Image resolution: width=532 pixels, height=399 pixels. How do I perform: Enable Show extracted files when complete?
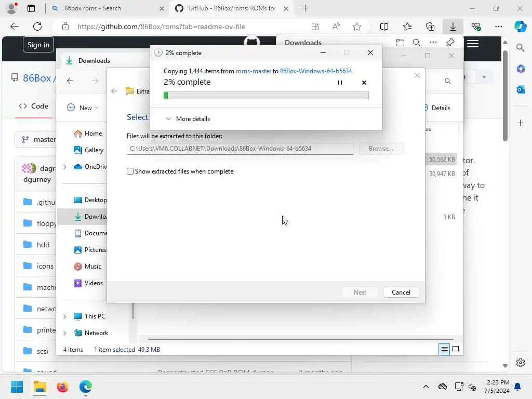pos(130,171)
